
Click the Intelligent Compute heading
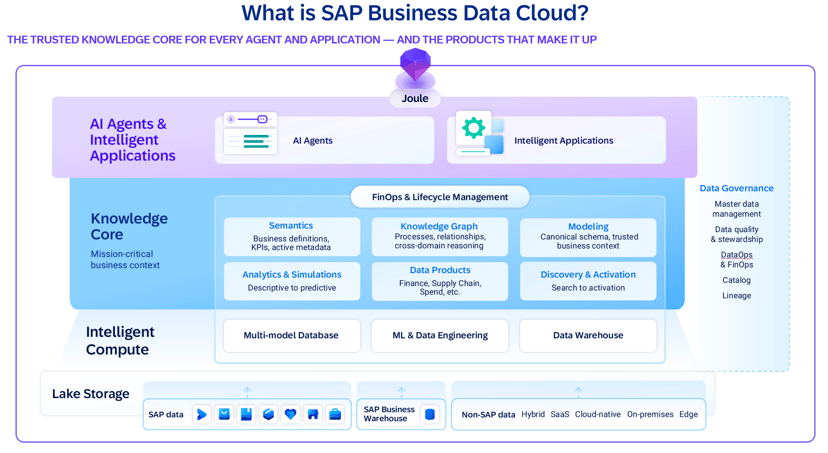tap(120, 341)
